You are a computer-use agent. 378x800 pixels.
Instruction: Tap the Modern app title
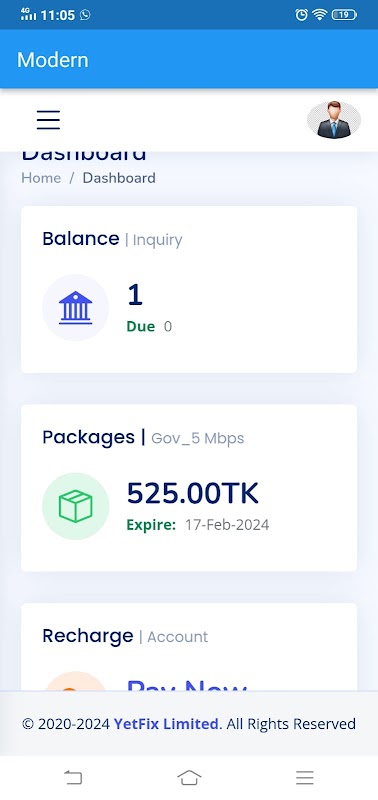[x=53, y=60]
